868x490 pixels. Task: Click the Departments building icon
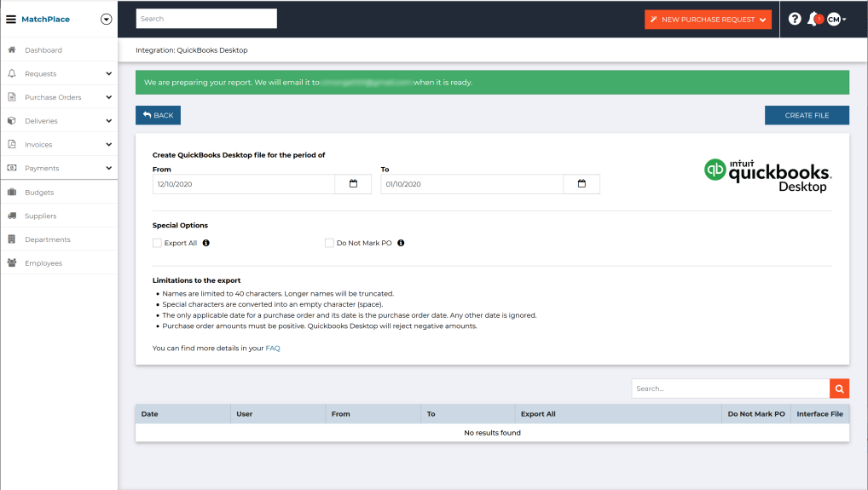coord(12,239)
